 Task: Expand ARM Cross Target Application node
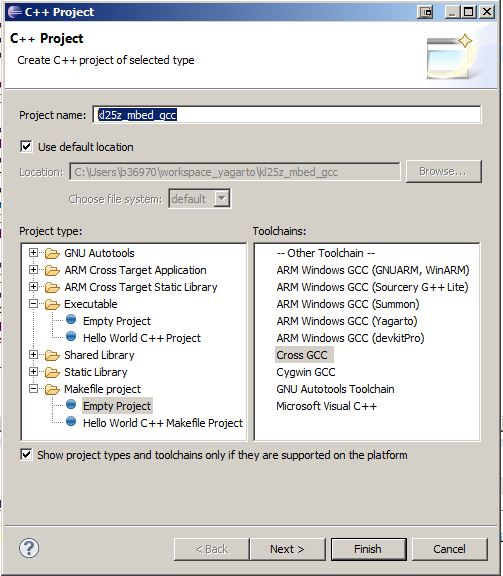[x=33, y=270]
